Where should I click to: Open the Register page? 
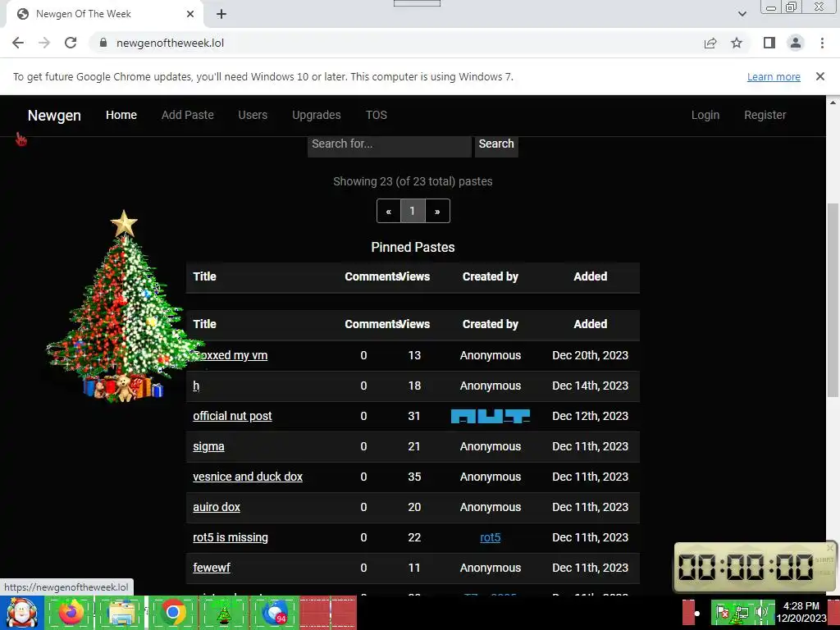[x=765, y=115]
